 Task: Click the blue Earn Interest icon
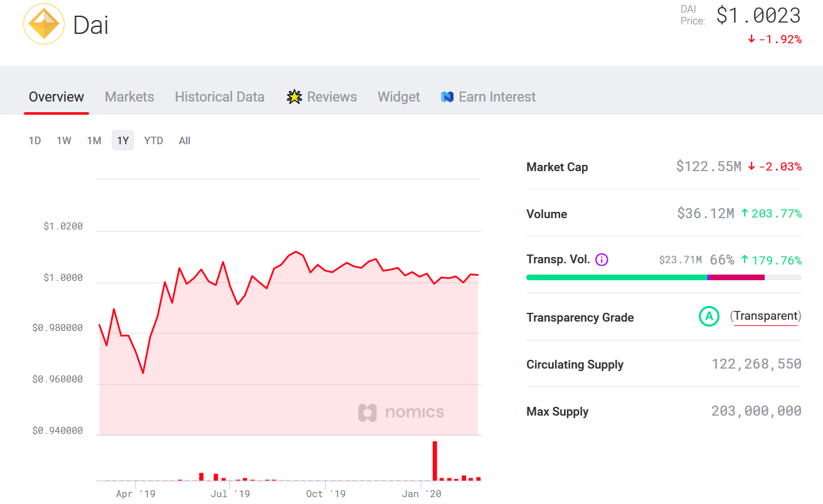[x=447, y=97]
